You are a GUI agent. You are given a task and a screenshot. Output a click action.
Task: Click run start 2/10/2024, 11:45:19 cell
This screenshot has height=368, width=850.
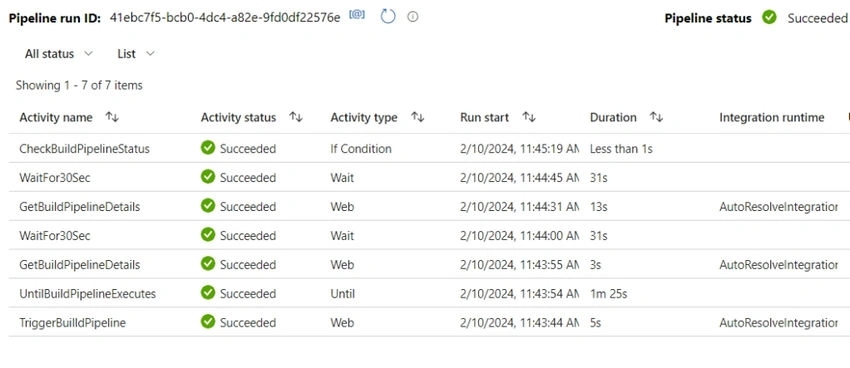(519, 149)
